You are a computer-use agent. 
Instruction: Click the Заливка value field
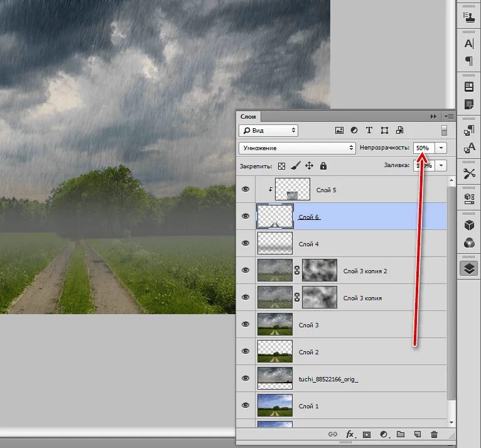pos(424,165)
